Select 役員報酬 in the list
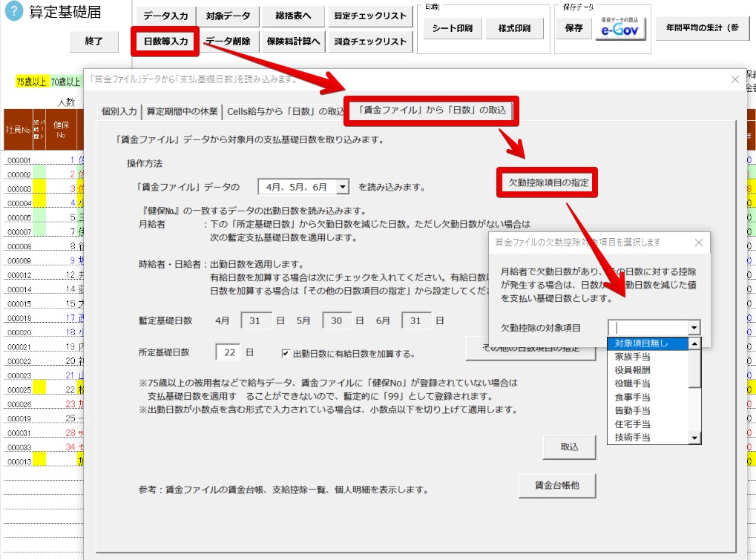 tap(648, 370)
